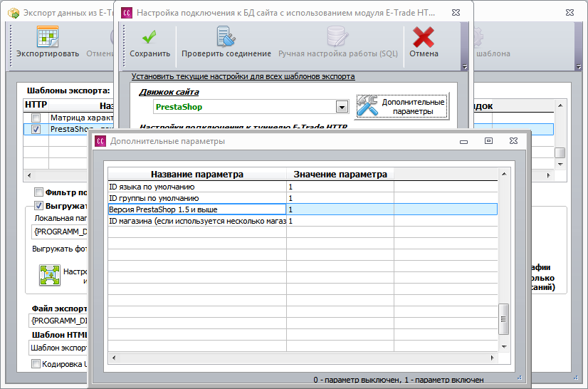Close the Дополнительные параметры window
This screenshot has width=588, height=389.
click(x=513, y=141)
